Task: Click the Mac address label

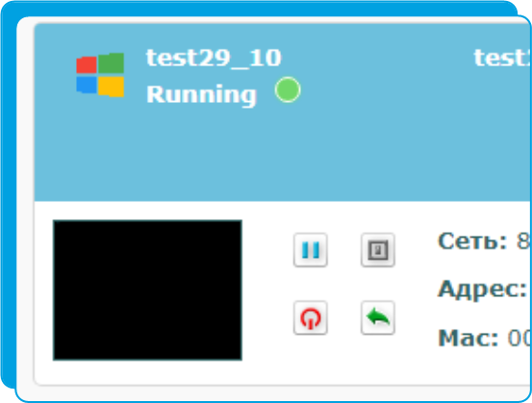Action: [469, 339]
